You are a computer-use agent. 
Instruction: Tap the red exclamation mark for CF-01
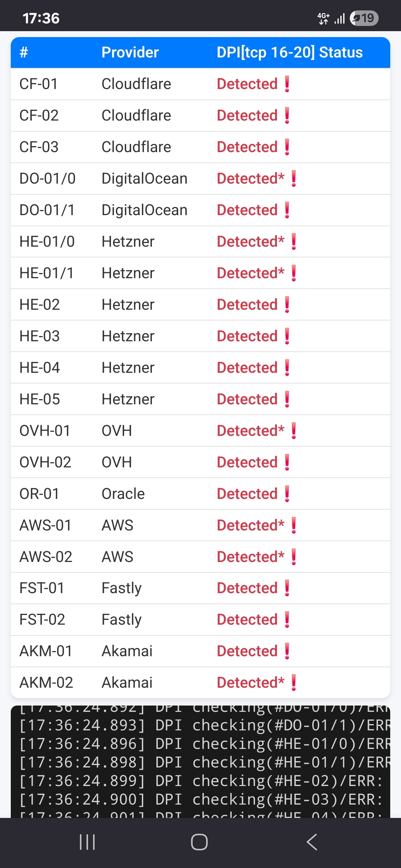tap(287, 84)
